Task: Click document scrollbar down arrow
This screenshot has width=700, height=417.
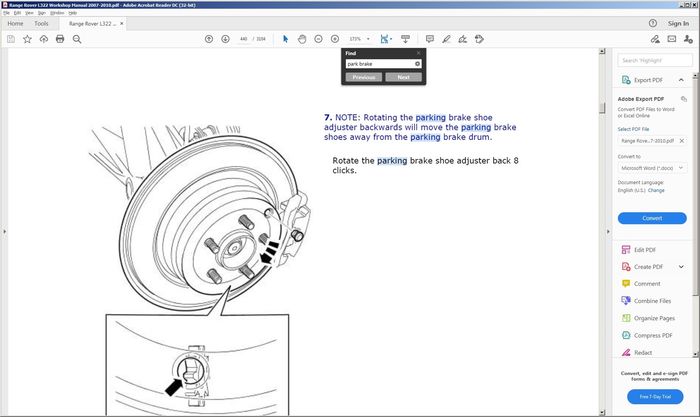Action: [x=602, y=413]
